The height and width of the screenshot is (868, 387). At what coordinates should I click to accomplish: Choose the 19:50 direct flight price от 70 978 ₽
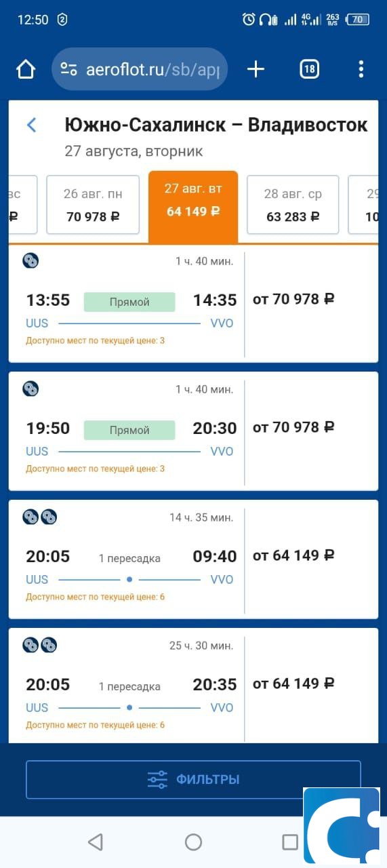pos(293,427)
